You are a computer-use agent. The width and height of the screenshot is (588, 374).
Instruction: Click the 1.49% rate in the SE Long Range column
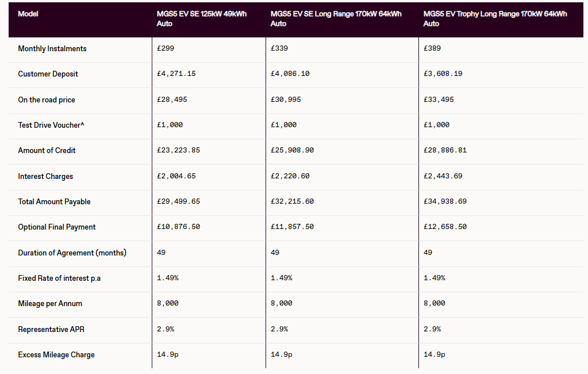point(282,278)
